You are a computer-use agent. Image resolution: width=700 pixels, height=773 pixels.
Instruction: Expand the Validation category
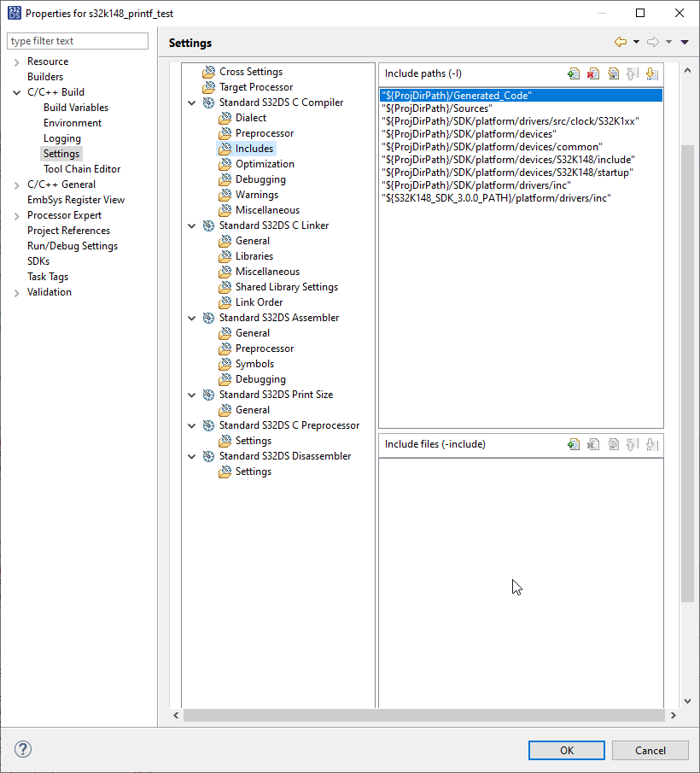point(16,293)
